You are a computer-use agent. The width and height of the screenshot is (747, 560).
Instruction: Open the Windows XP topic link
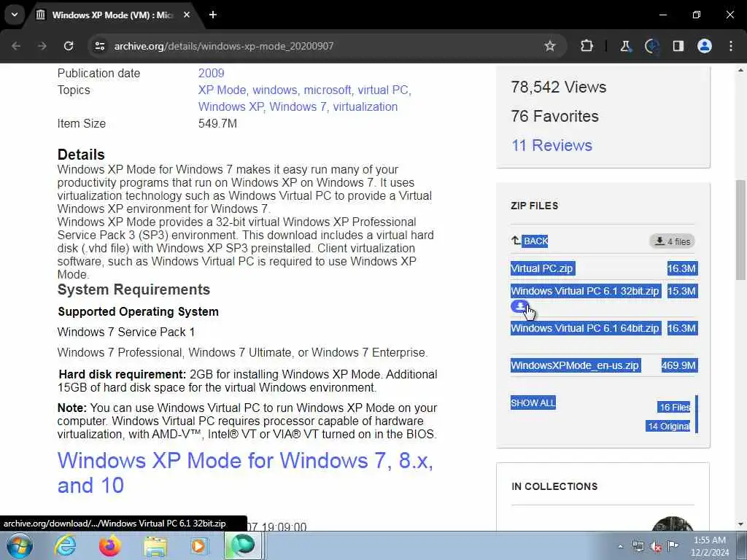(x=231, y=106)
